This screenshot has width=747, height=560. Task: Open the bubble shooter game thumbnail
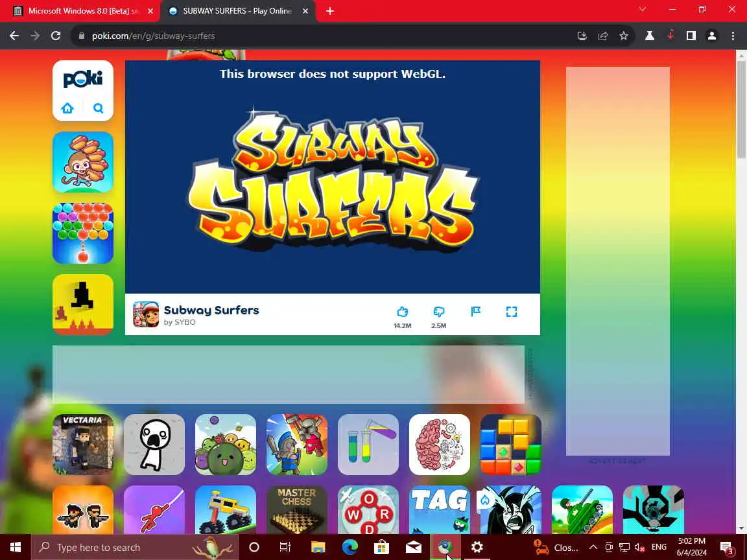pos(83,233)
